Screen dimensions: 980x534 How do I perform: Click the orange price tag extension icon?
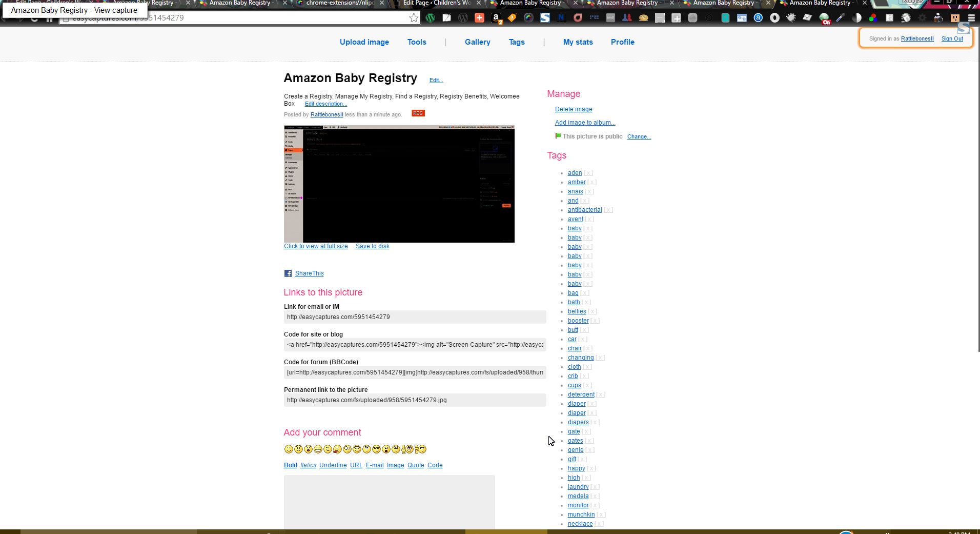point(512,18)
